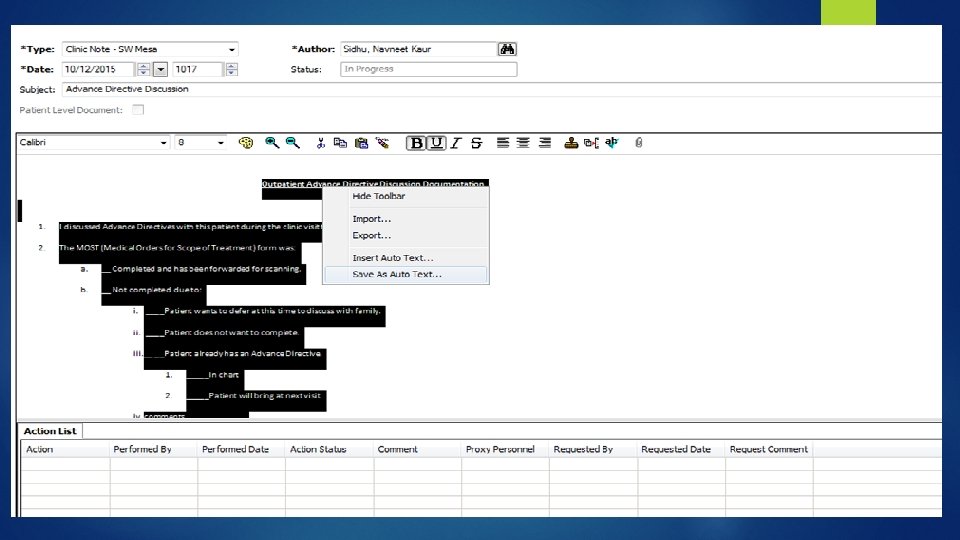
Task: Search author with binoculars icon
Action: pos(507,49)
